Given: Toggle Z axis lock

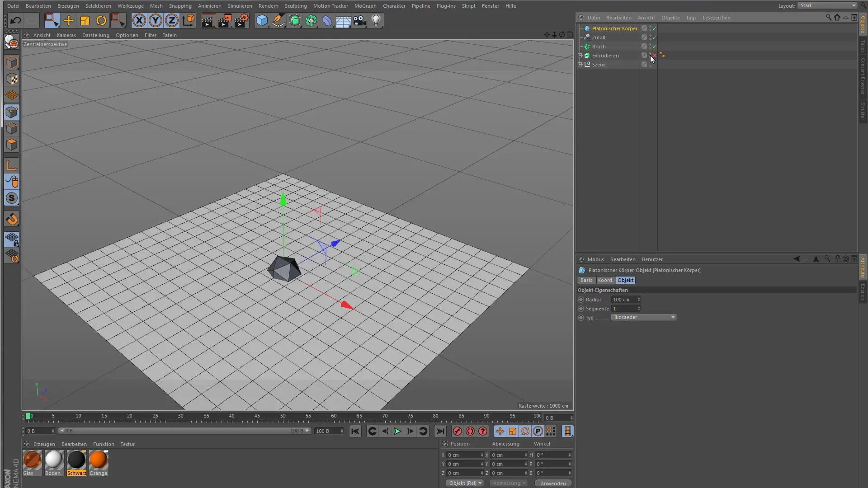Looking at the screenshot, I should coord(172,20).
